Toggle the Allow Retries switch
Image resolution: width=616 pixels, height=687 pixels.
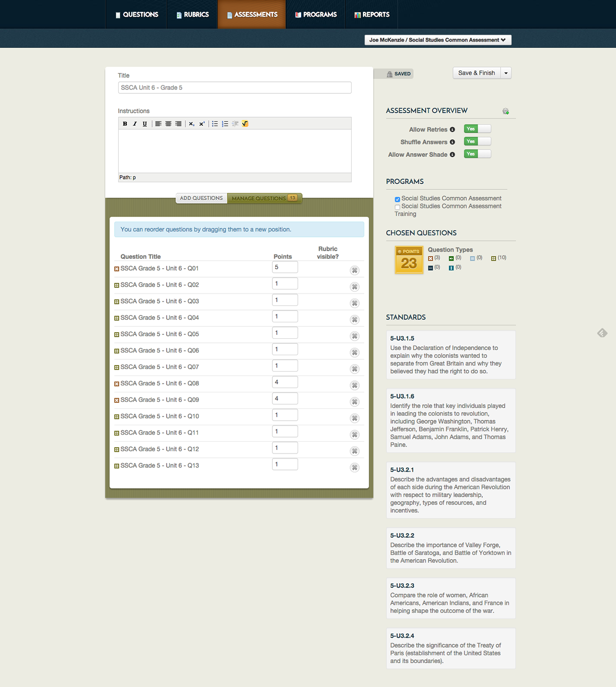coord(477,129)
